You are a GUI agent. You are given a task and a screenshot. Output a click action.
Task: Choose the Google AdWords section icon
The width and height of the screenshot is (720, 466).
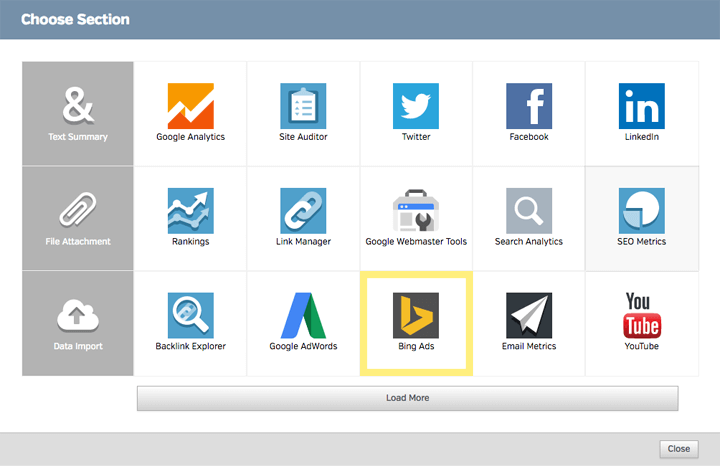[x=303, y=315]
